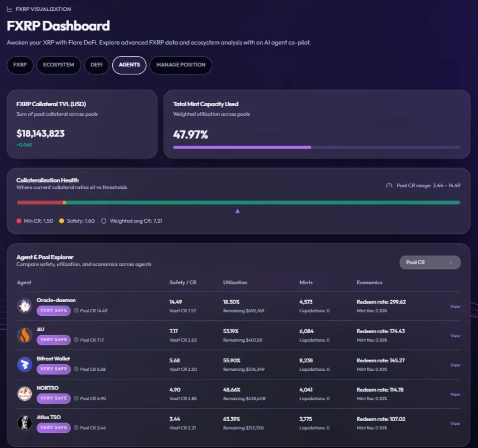Click the FXRP Visualization chart icon
The height and width of the screenshot is (448, 478).
[x=10, y=9]
